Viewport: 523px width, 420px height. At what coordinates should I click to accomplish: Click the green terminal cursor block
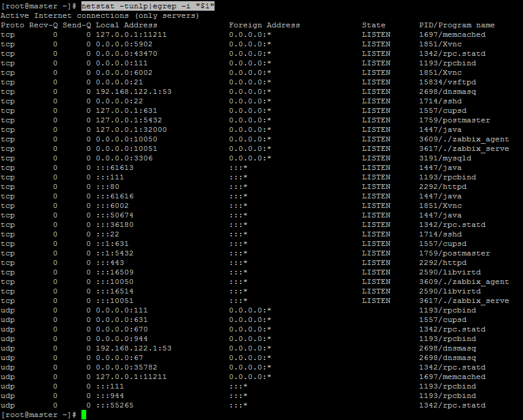[84, 415]
